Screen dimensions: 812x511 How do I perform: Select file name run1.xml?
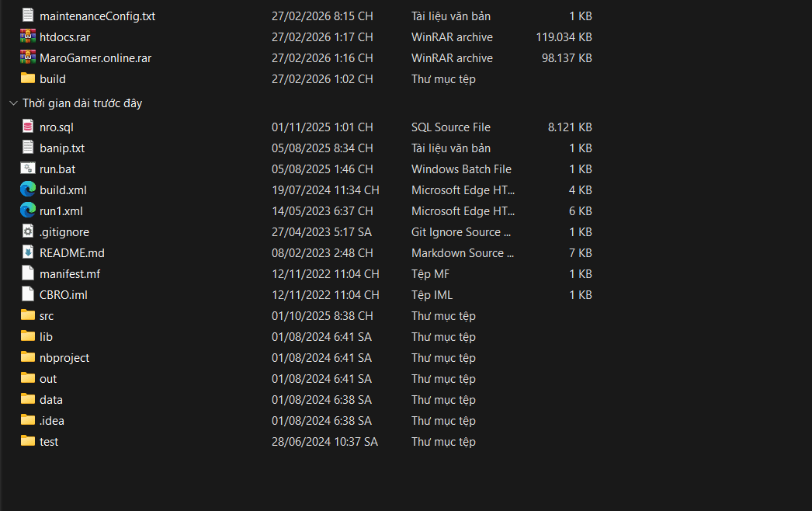[61, 211]
